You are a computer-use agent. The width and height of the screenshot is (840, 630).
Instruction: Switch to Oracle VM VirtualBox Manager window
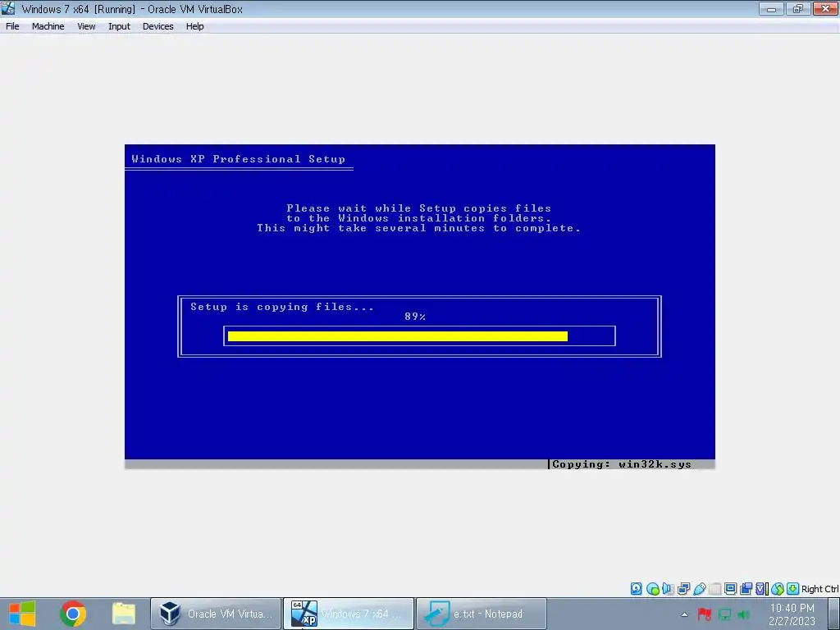(216, 614)
